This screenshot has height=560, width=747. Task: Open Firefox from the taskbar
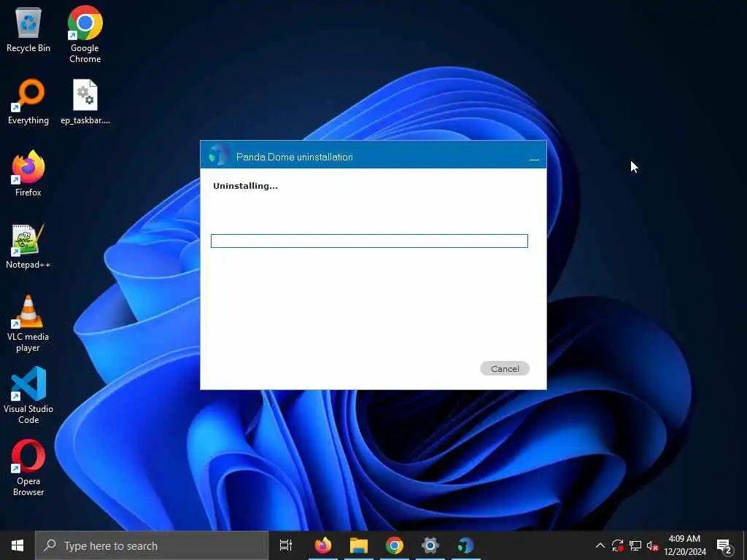(323, 545)
